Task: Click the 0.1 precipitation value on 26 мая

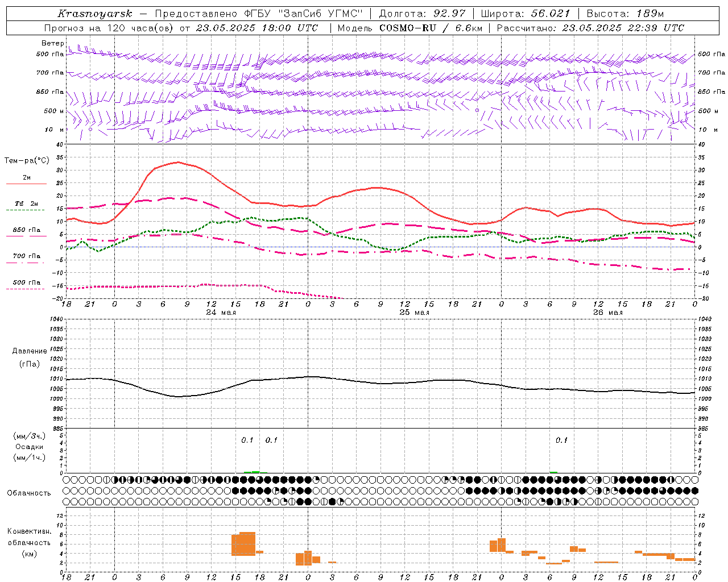Action: tap(561, 440)
